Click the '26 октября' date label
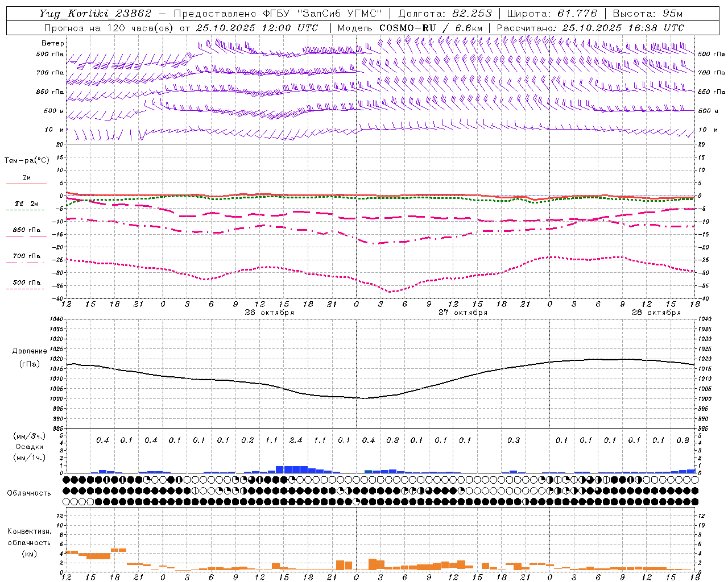This screenshot has width=728, height=582. [270, 313]
